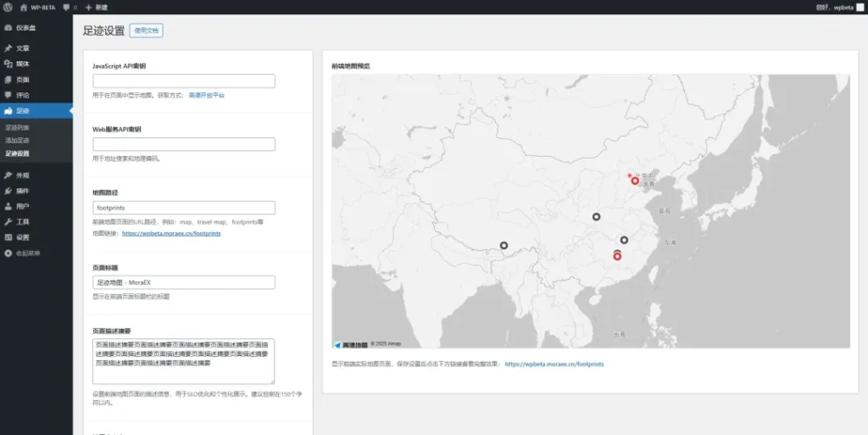The width and height of the screenshot is (868, 435).
Task: Open the WP-BETA site home link
Action: 38,7
